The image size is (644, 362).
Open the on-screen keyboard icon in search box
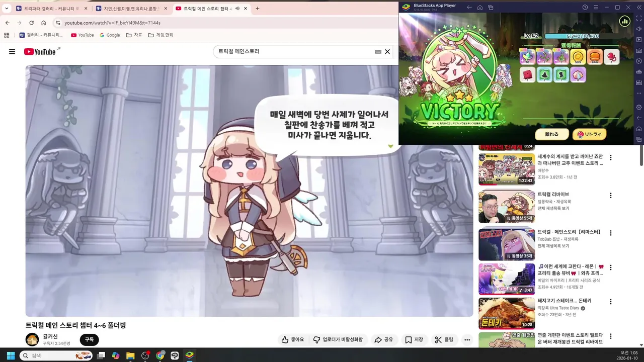coord(378,52)
